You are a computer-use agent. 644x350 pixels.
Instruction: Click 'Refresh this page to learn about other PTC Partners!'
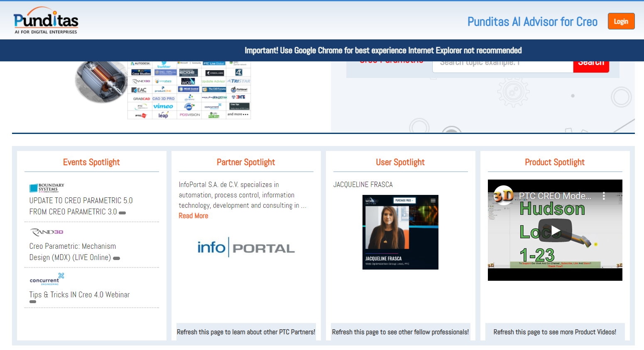(x=246, y=332)
